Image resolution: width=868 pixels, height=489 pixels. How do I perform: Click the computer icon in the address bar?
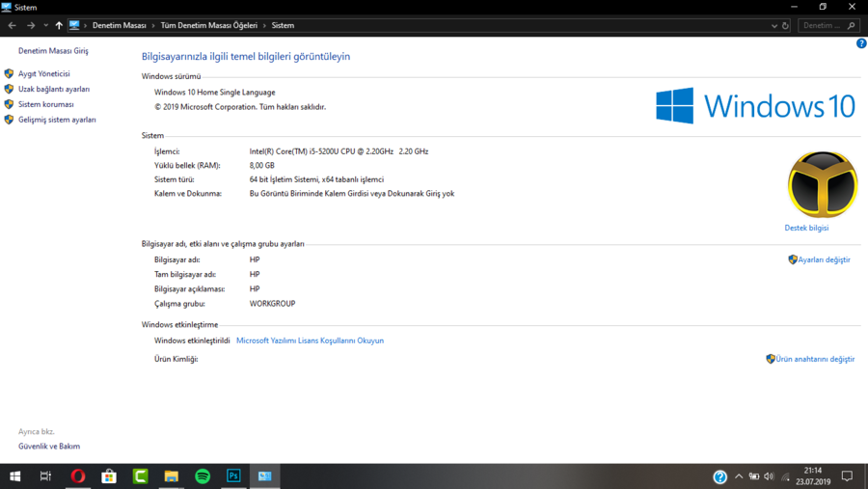(74, 25)
